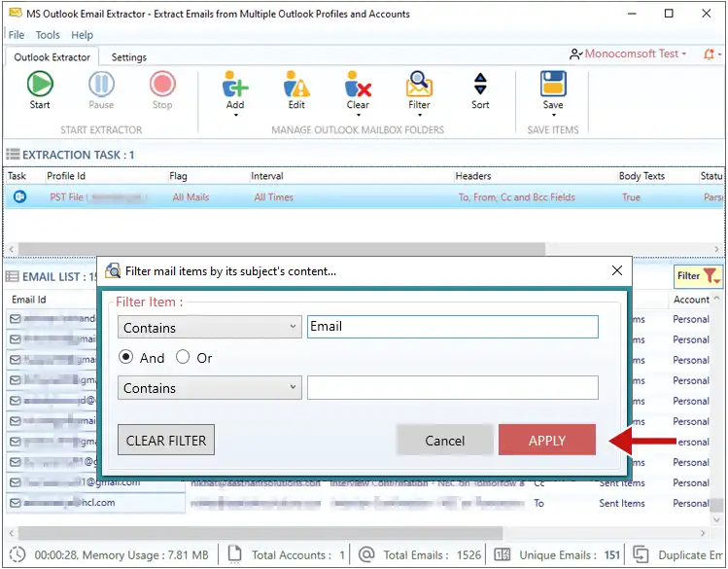Select the email row ending in hcl.com
This screenshot has width=728, height=569.
click(x=95, y=503)
